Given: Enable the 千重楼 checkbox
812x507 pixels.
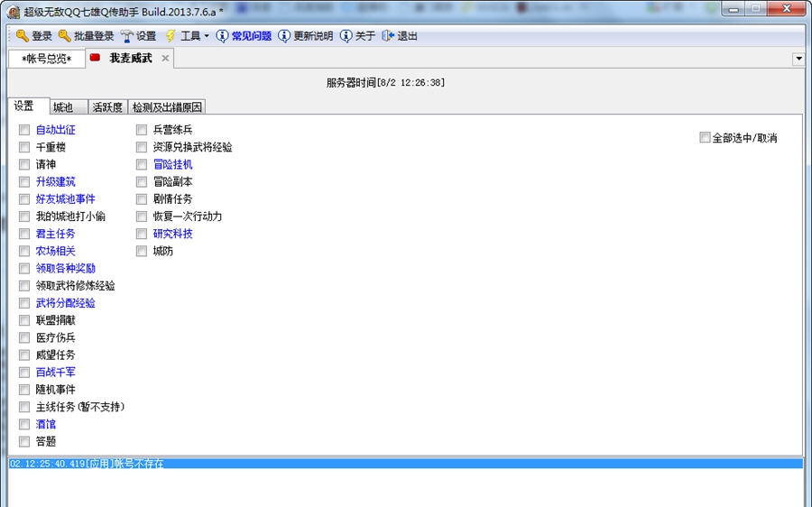Looking at the screenshot, I should 24,147.
